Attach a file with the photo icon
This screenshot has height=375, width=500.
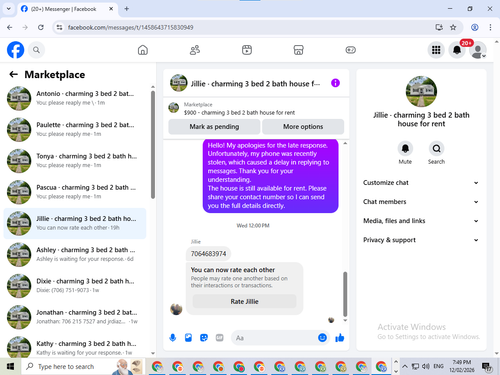[188, 338]
